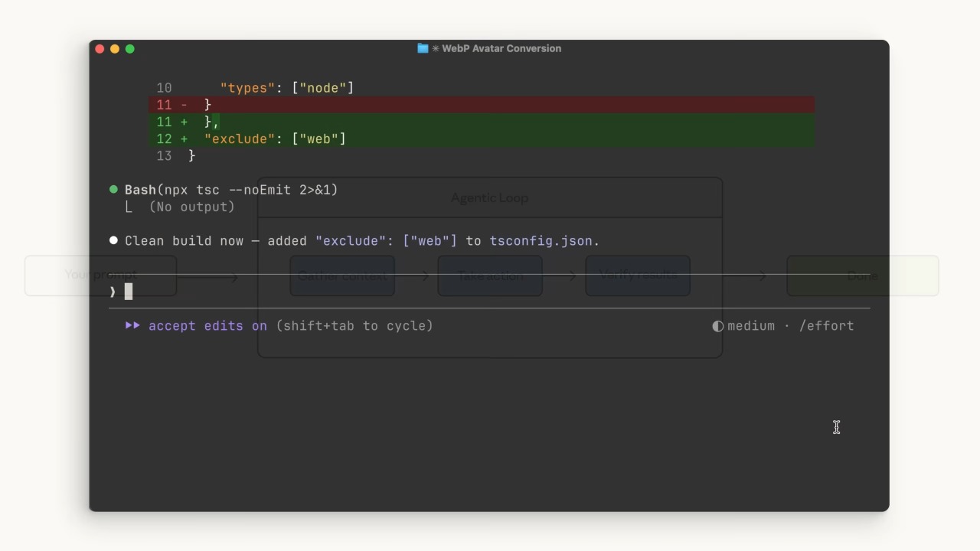Click the half-circle effort level icon

(x=717, y=326)
